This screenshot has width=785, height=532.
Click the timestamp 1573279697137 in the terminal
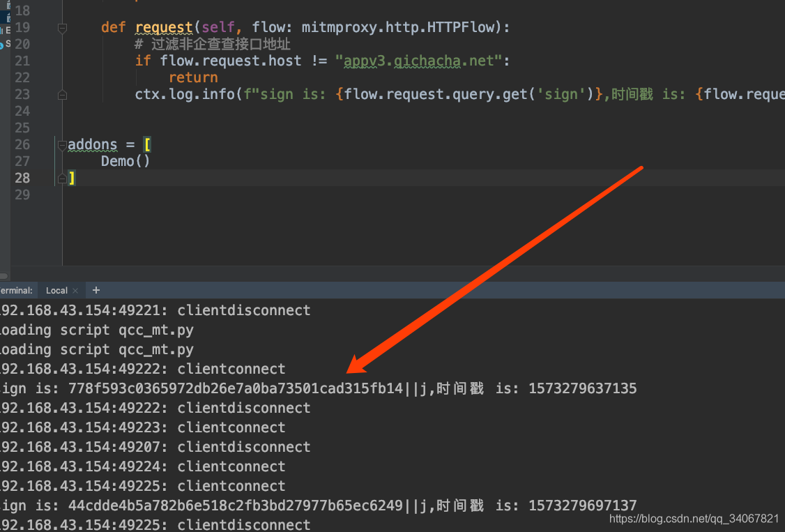pos(583,506)
